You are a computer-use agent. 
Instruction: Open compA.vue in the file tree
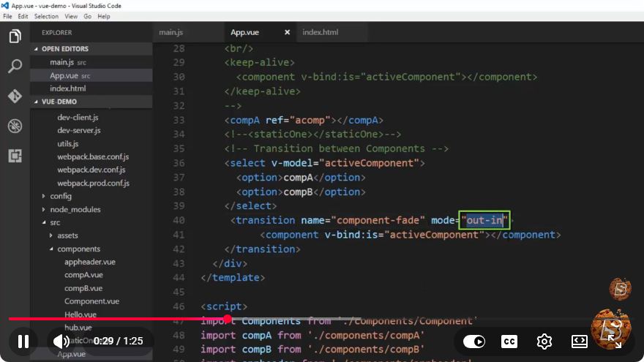point(83,275)
